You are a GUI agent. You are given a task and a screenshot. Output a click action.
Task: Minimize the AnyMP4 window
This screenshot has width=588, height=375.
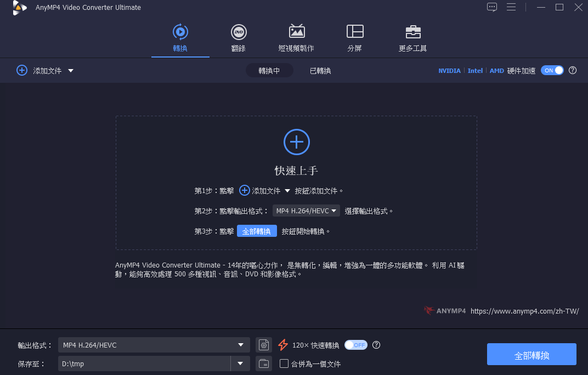tap(541, 7)
